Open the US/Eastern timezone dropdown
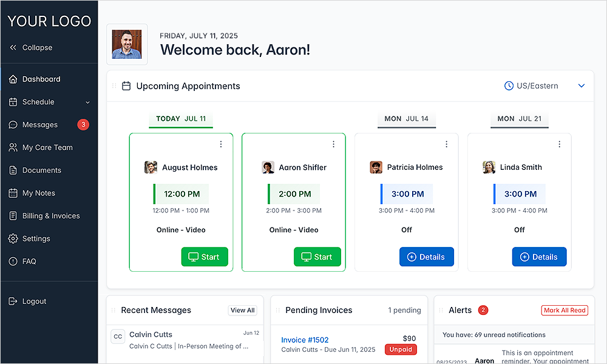The width and height of the screenshot is (607, 364). 581,86
